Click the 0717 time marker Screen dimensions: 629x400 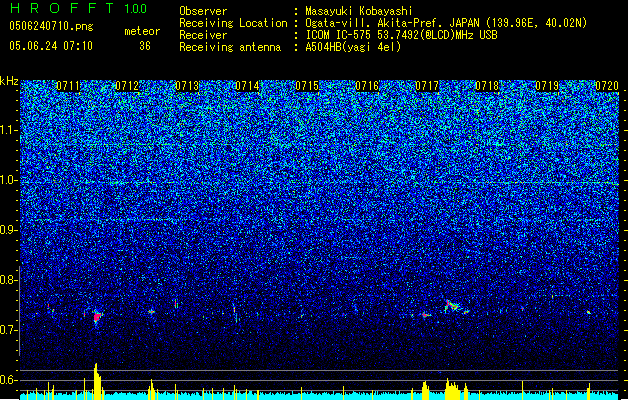coord(427,86)
